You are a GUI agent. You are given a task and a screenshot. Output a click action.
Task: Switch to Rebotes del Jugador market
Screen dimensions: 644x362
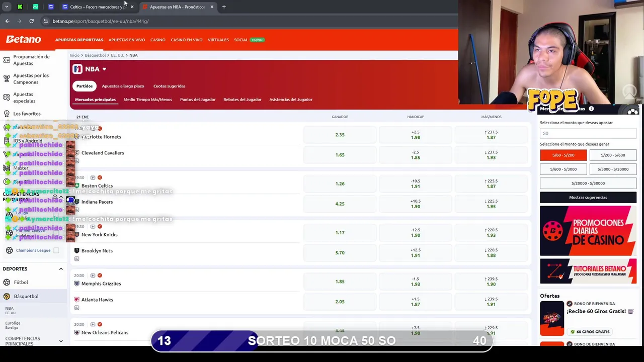tap(242, 100)
